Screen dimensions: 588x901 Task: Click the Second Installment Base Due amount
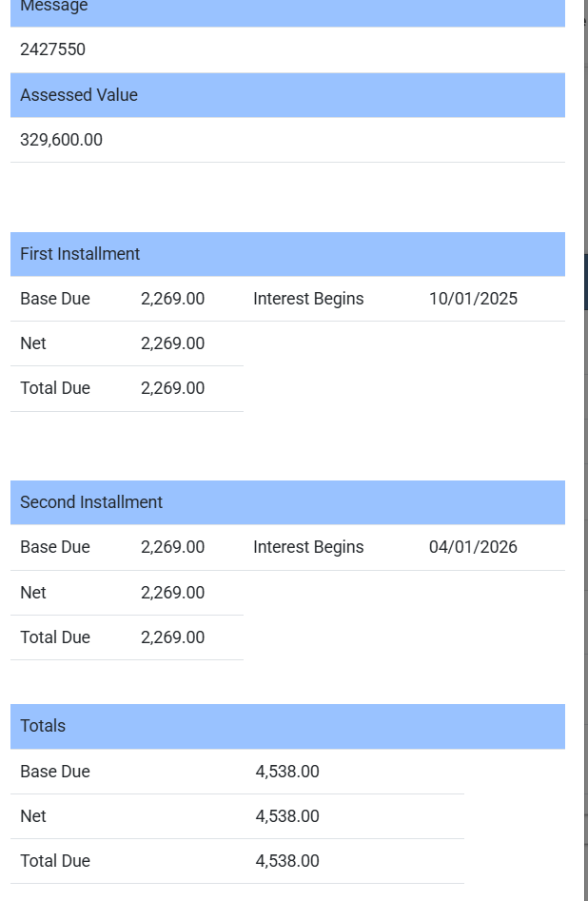[x=172, y=547]
